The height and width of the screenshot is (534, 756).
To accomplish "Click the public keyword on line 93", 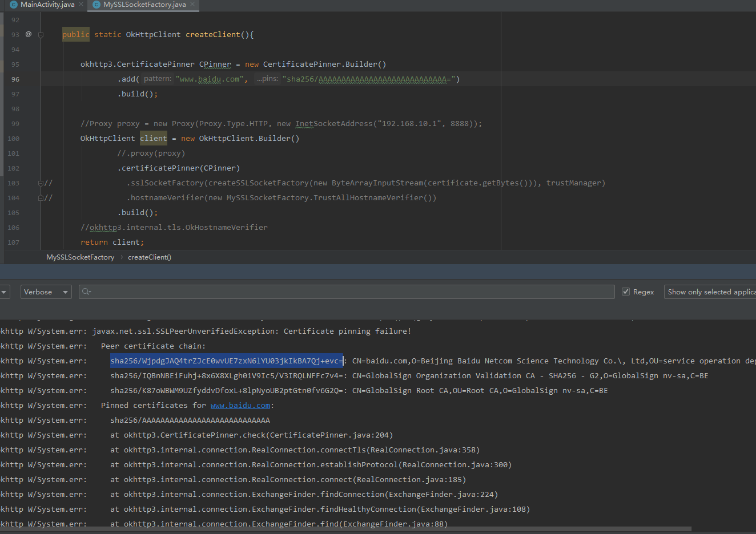I will pyautogui.click(x=76, y=35).
